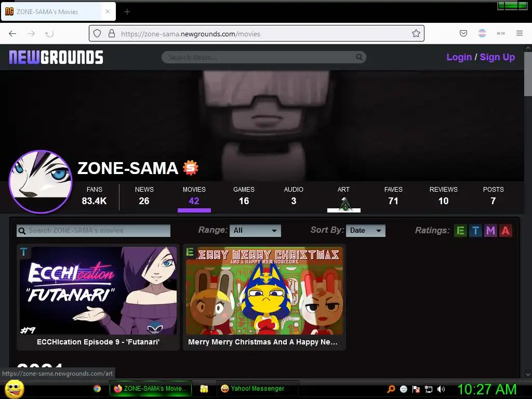The image size is (532, 399).
Task: Open the Merry Christmas movie thumbnail
Action: point(264,290)
